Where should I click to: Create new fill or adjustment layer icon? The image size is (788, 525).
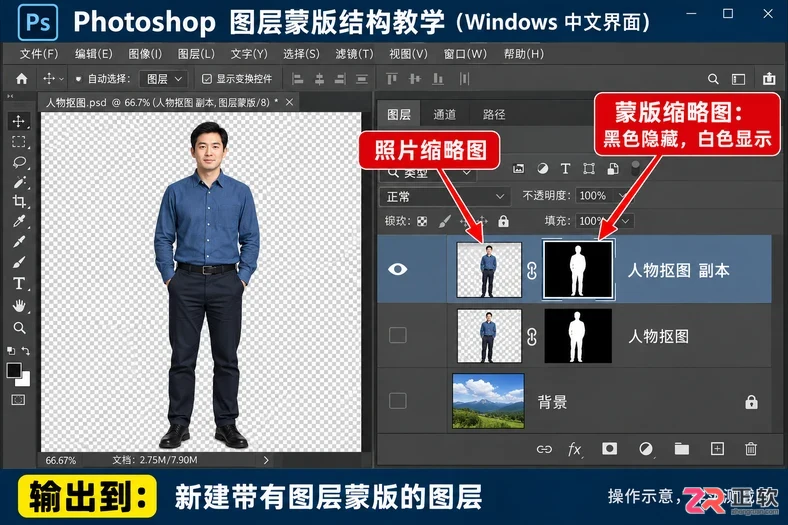pos(646,449)
